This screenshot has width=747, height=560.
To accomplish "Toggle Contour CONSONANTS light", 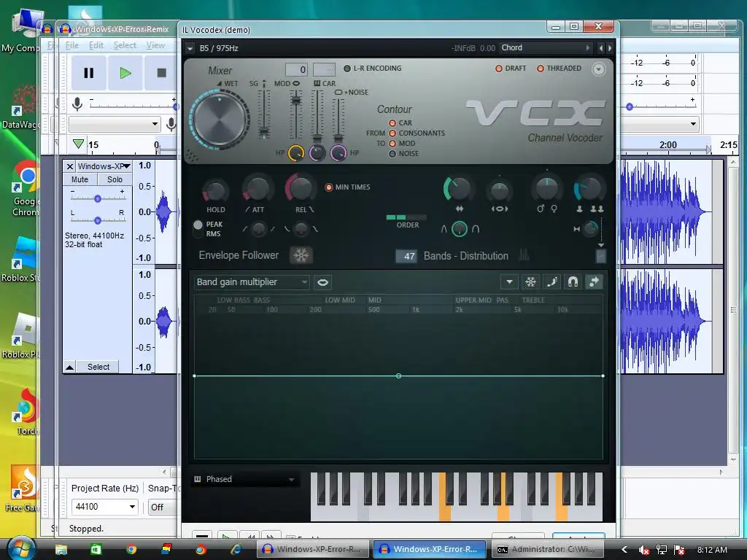I will (x=392, y=133).
